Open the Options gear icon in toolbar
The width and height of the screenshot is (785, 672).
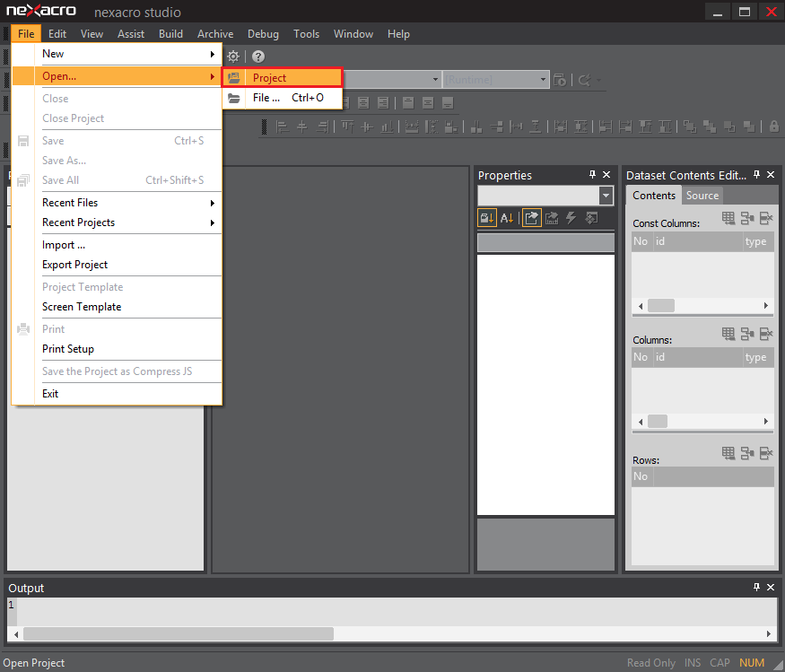pos(233,57)
